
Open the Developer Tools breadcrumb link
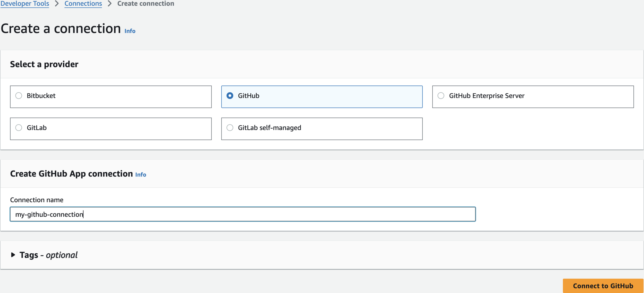point(25,4)
